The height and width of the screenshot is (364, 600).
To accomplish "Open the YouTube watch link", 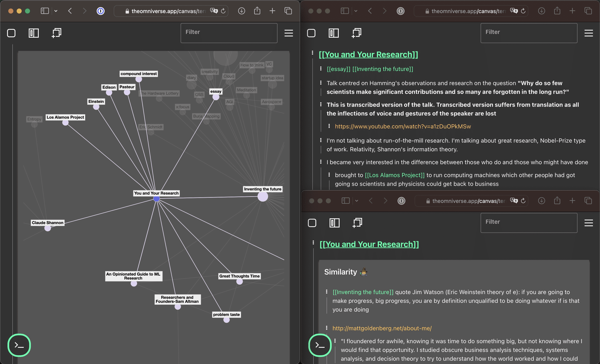I will 403,126.
